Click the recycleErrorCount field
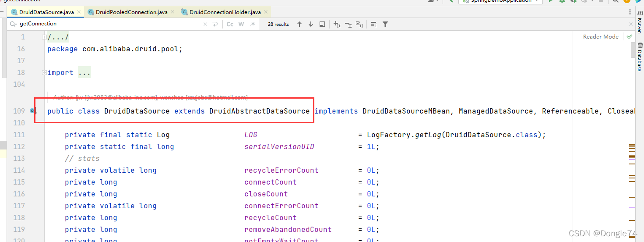Viewport: 644px width, 242px height. [x=281, y=171]
